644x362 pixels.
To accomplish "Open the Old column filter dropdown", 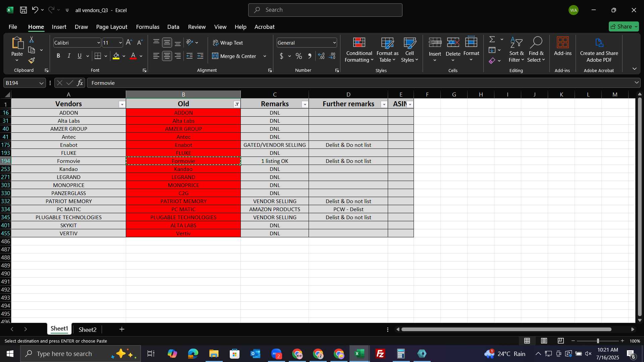I will [237, 104].
